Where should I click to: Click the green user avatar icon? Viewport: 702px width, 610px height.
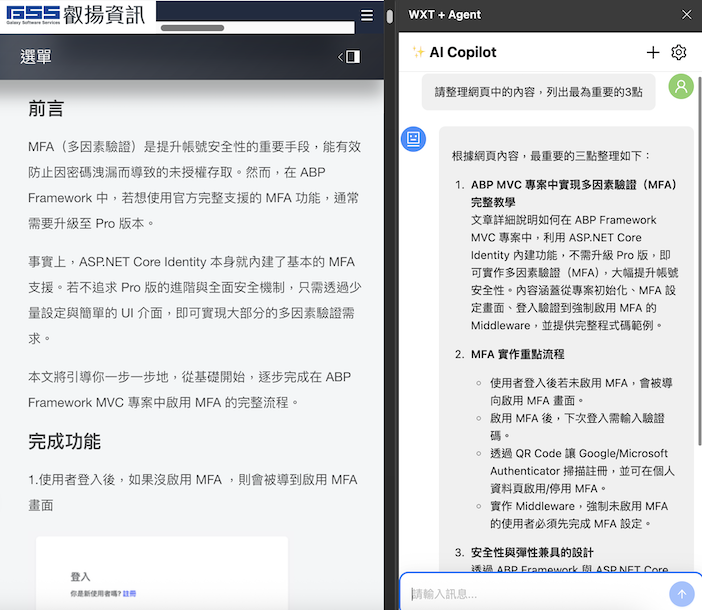681,86
